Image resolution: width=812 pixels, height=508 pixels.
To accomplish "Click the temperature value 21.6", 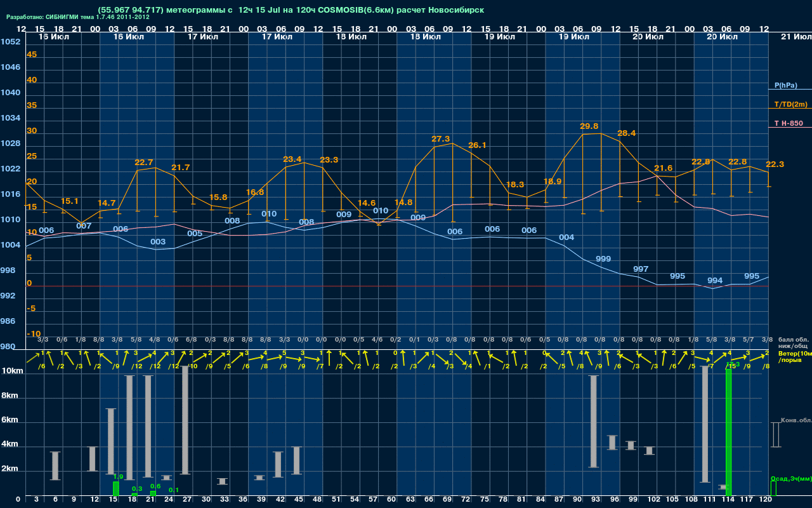I will tap(663, 168).
